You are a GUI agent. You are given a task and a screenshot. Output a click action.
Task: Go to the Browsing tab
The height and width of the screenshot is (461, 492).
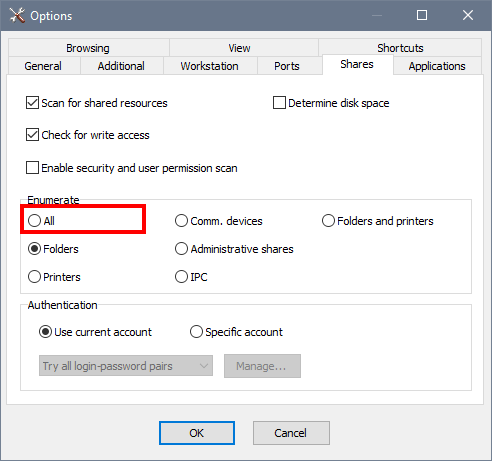click(x=88, y=48)
